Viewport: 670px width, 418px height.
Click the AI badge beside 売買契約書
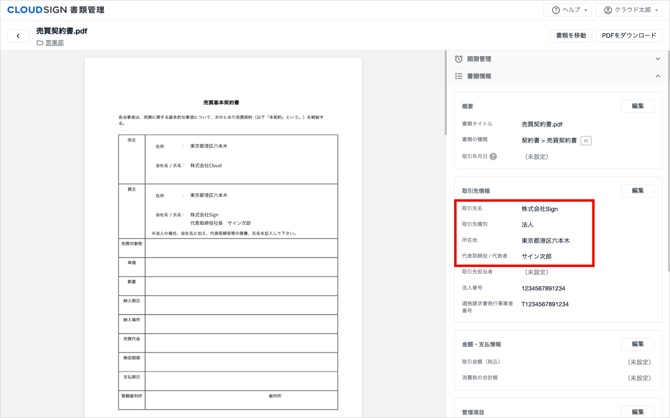[x=586, y=141]
